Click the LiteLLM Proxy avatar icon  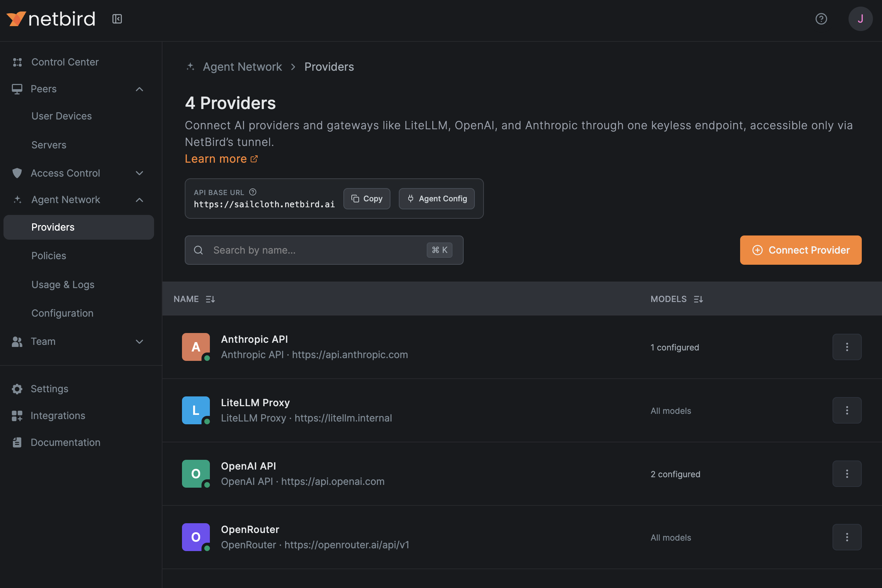[196, 410]
